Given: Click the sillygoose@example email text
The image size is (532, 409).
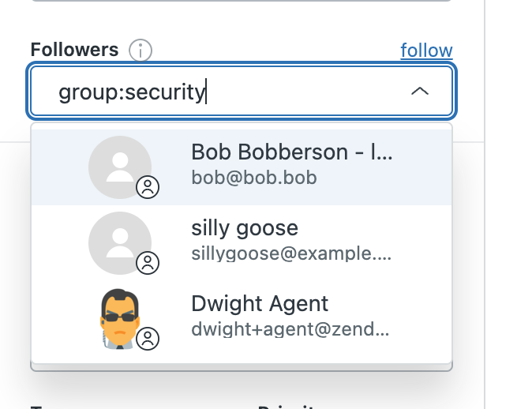Looking at the screenshot, I should pos(291,253).
